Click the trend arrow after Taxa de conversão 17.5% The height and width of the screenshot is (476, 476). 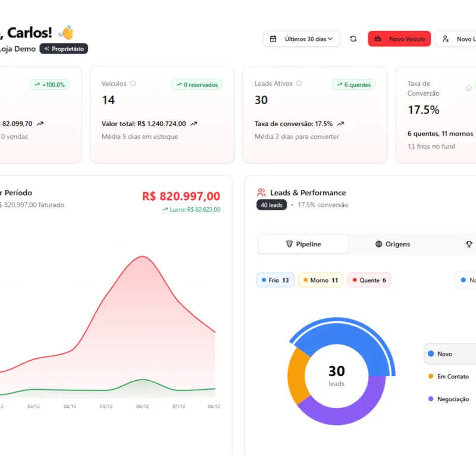click(340, 124)
